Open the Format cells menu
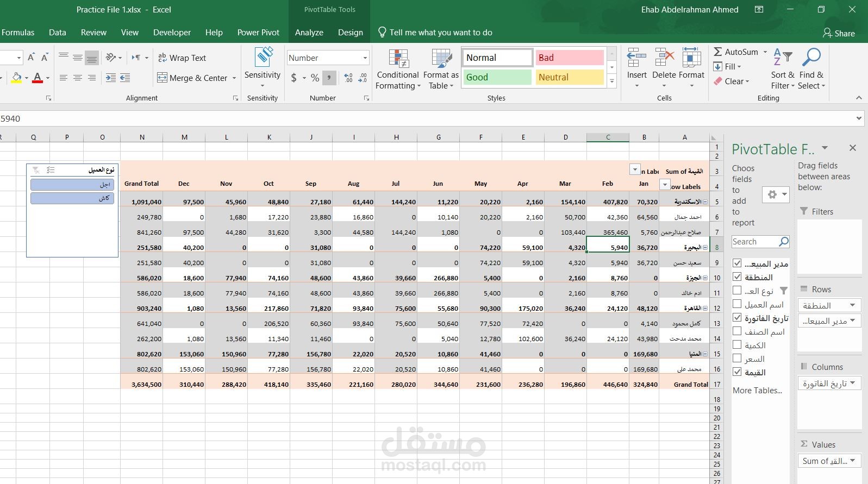 [x=691, y=69]
